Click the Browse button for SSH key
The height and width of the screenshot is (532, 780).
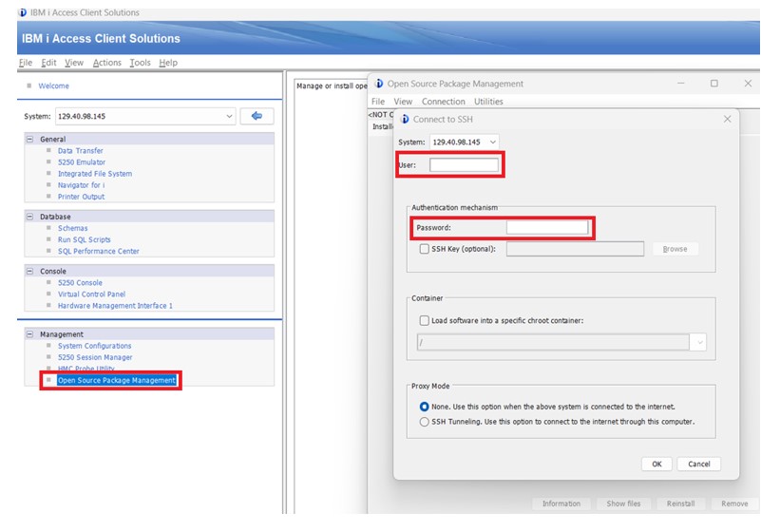[675, 249]
